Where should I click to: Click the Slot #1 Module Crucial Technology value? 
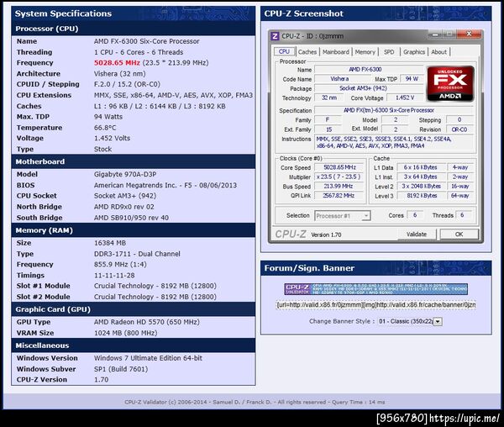click(155, 286)
